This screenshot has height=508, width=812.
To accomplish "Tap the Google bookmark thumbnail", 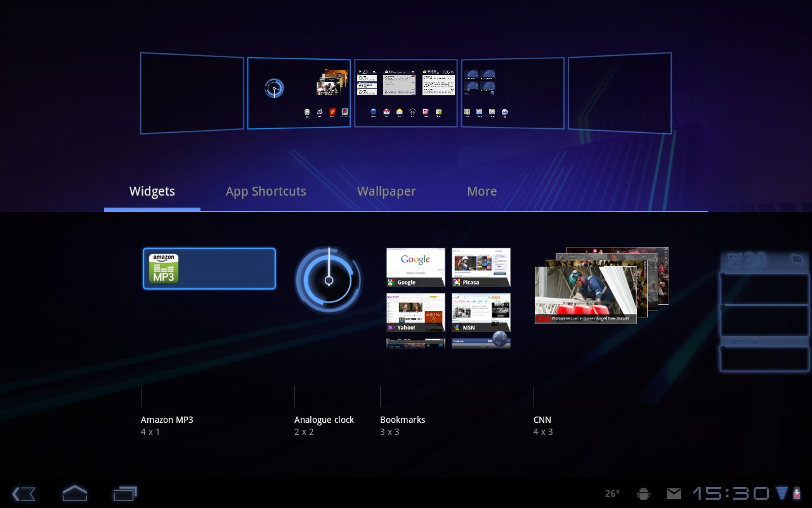I will pyautogui.click(x=416, y=267).
